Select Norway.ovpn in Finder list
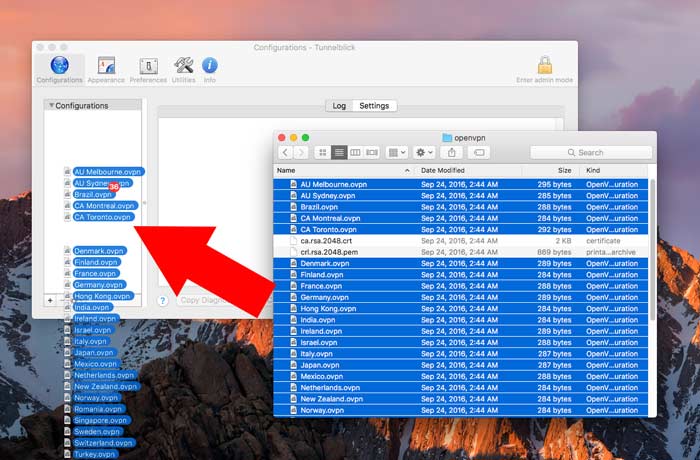Screen dimensions: 700x460 pos(461,410)
